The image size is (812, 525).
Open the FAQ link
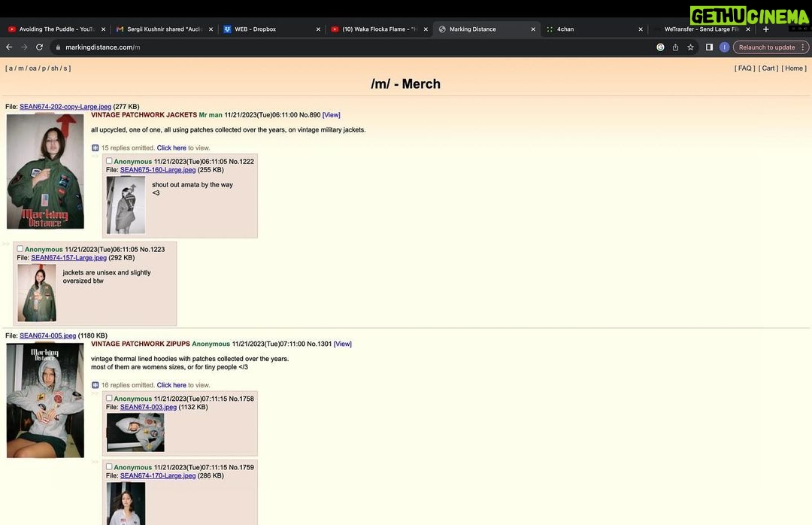(744, 68)
